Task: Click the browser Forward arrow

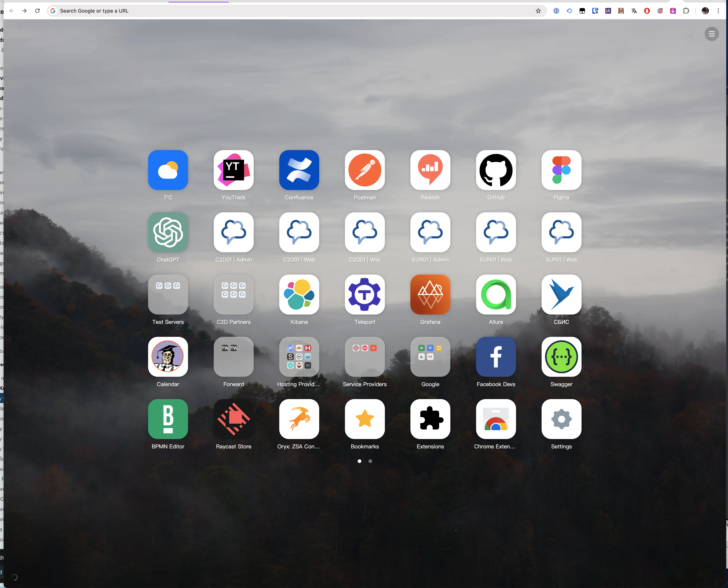Action: coord(24,11)
